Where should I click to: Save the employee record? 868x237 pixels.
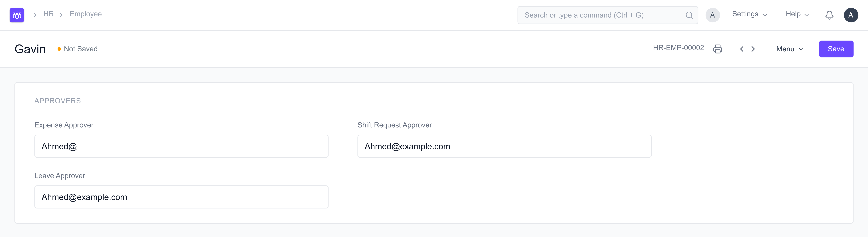pos(836,49)
